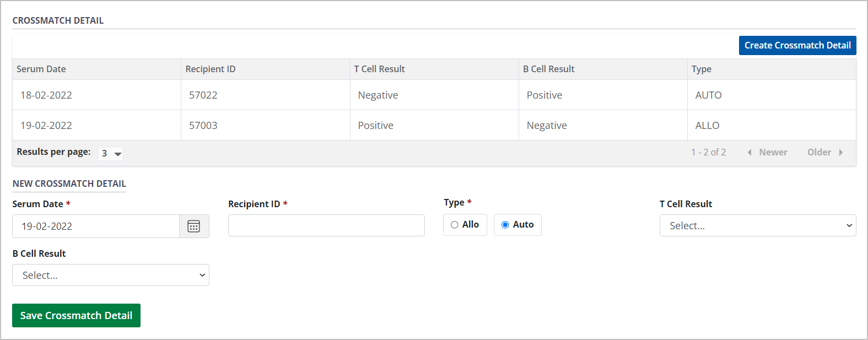Image resolution: width=868 pixels, height=340 pixels.
Task: Click into the Recipient ID input field
Action: coord(326,225)
